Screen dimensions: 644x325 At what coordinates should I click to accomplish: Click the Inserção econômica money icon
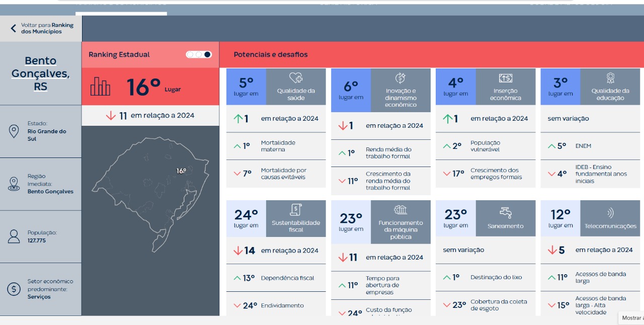coord(505,78)
